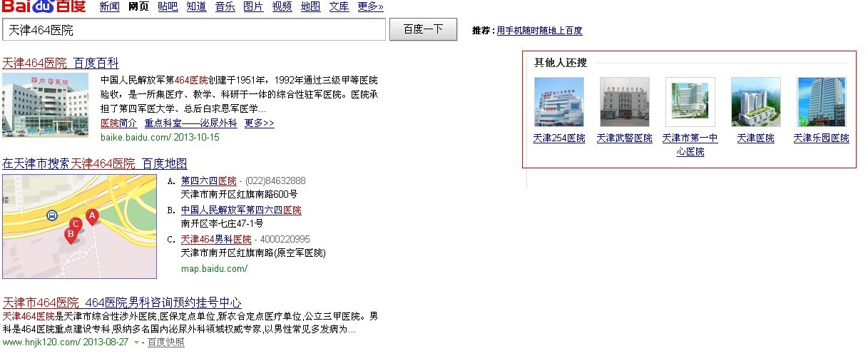Image resolution: width=868 pixels, height=356 pixels.
Task: Click the Baidu map thumbnail
Action: (x=79, y=226)
